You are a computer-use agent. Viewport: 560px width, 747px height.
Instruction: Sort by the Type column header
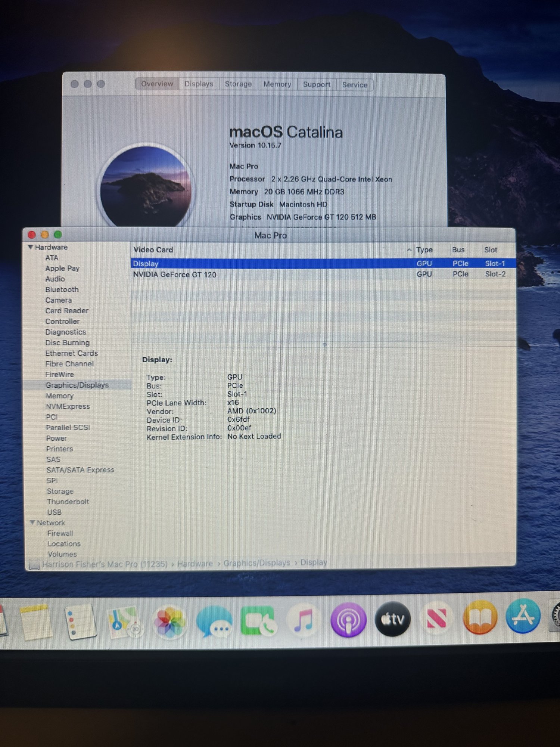pyautogui.click(x=424, y=250)
